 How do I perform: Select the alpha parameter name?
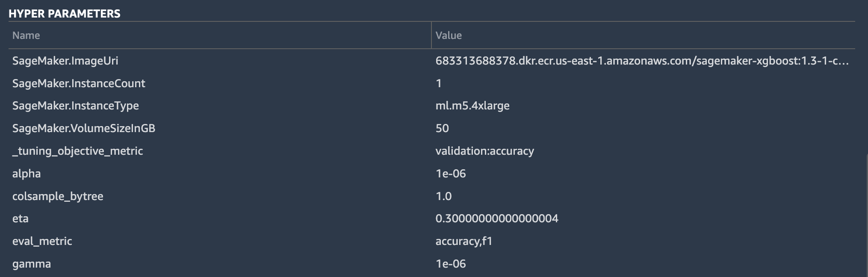pyautogui.click(x=27, y=174)
